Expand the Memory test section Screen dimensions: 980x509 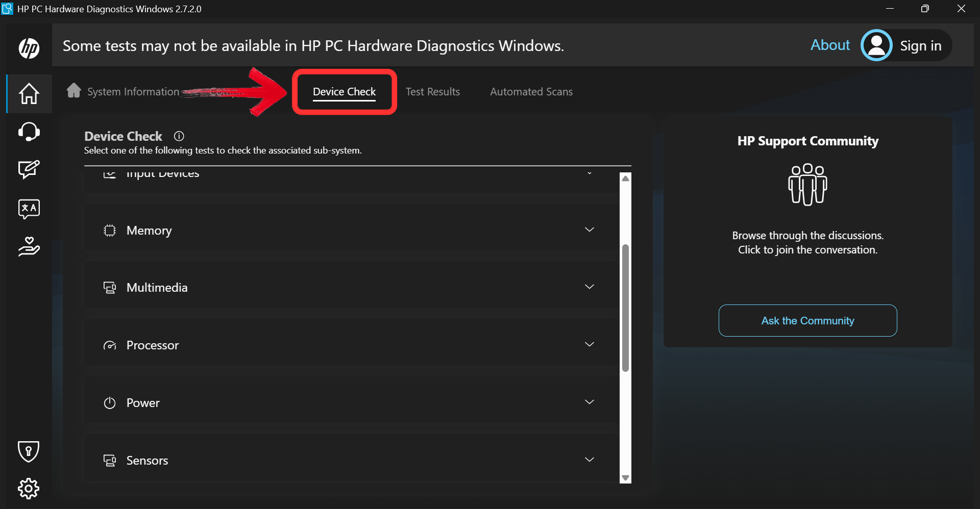pyautogui.click(x=589, y=230)
